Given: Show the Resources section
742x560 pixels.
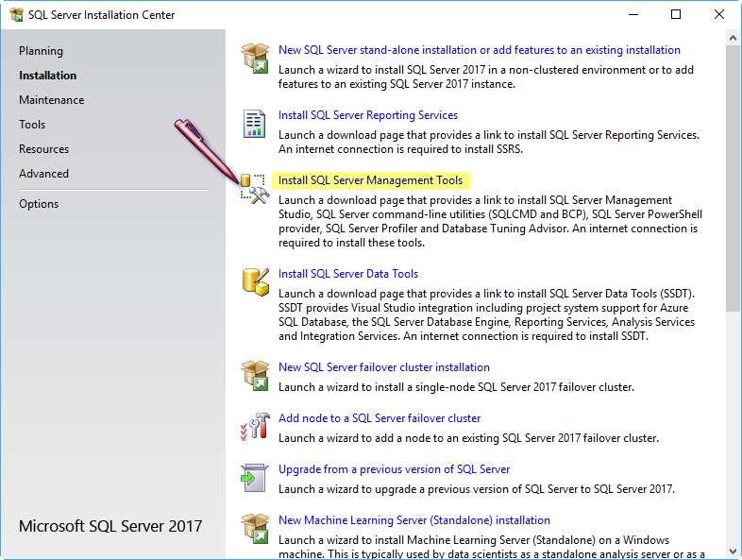Looking at the screenshot, I should tap(44, 149).
